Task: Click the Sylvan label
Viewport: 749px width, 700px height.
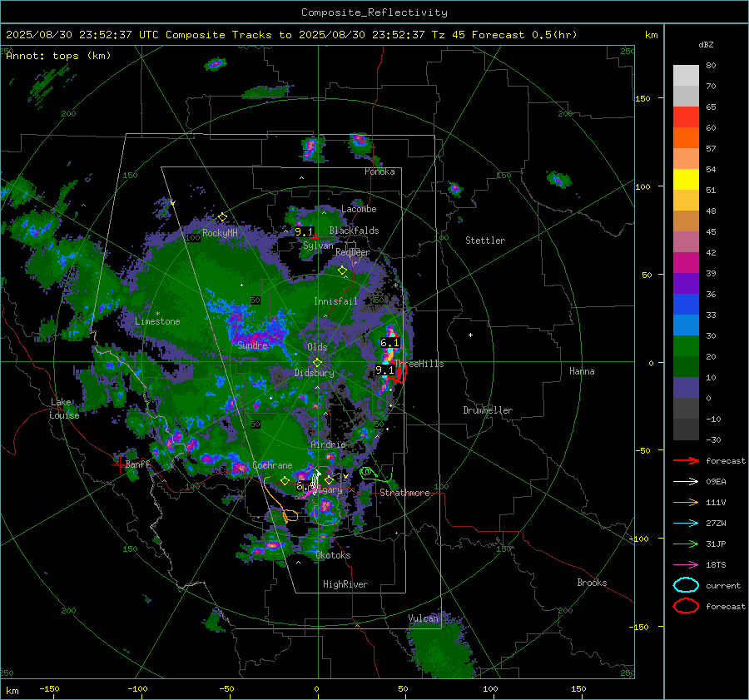Action: click(318, 245)
